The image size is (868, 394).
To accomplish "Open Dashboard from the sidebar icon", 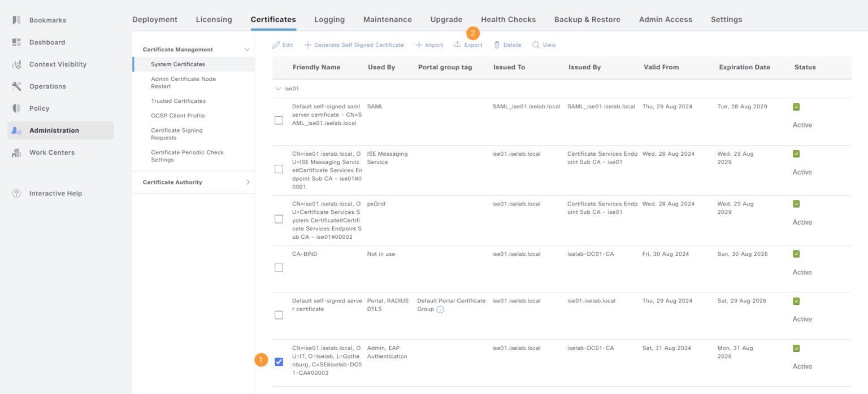I will [x=16, y=42].
